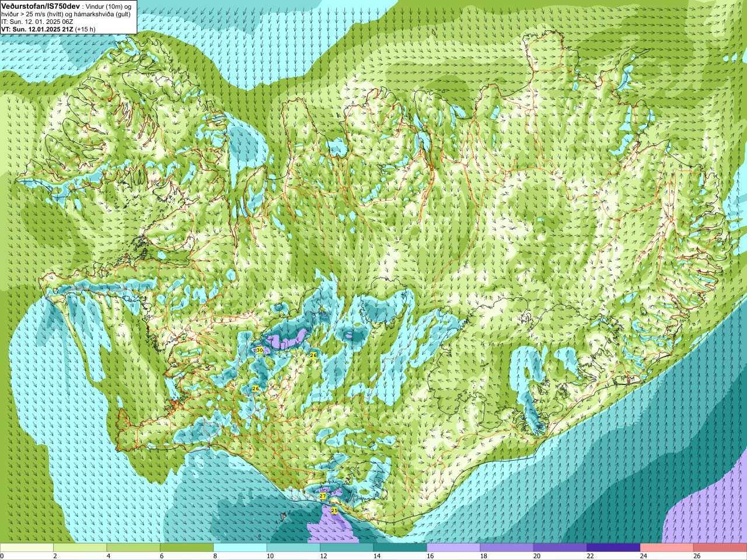Select the 12–14 m/s teal legend swatch

(x=347, y=548)
